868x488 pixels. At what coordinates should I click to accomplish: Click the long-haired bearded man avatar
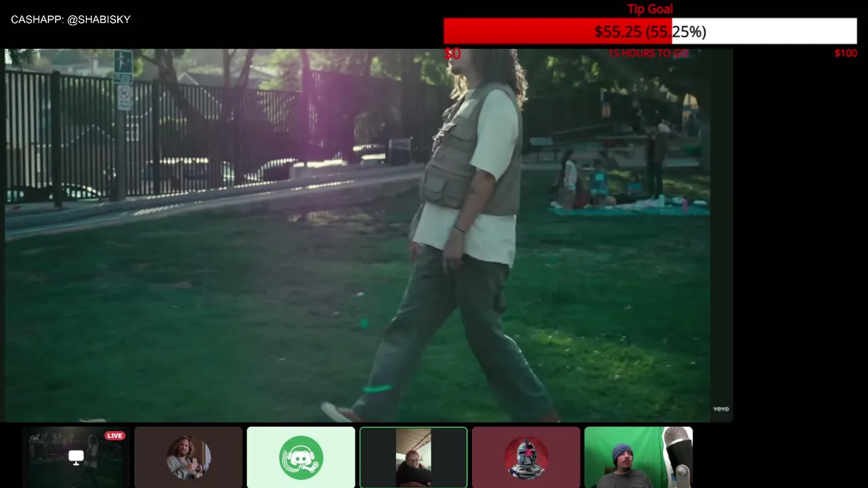(x=189, y=457)
